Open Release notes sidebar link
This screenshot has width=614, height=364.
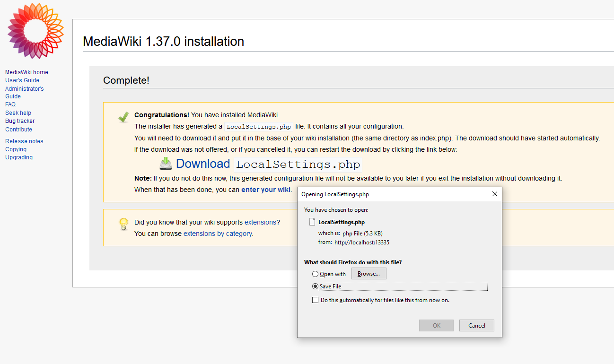pos(24,141)
